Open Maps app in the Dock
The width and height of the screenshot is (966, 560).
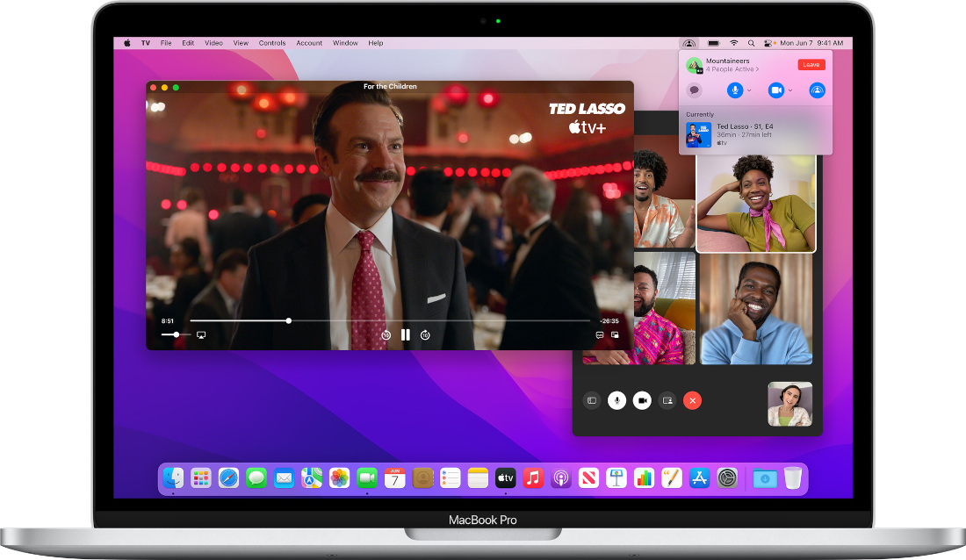(x=312, y=478)
